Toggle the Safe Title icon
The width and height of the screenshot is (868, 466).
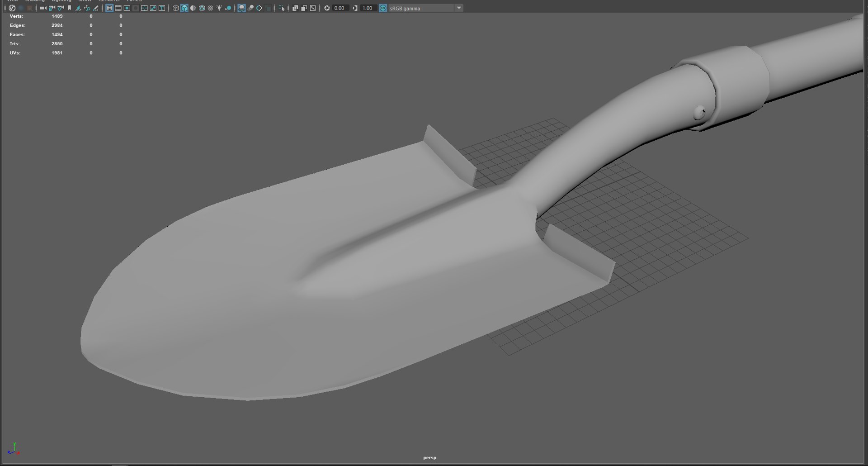click(162, 8)
